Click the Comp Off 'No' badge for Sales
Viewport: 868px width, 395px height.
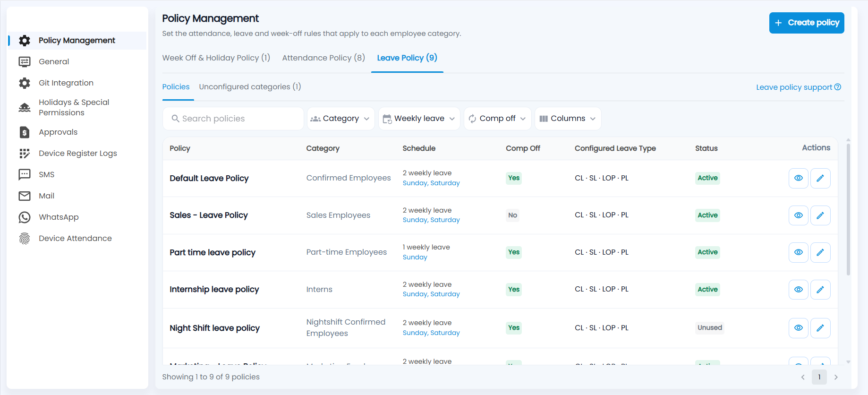[512, 215]
